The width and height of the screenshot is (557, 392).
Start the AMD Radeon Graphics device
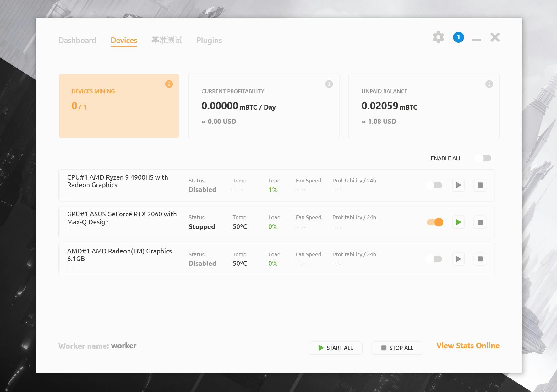click(x=458, y=259)
